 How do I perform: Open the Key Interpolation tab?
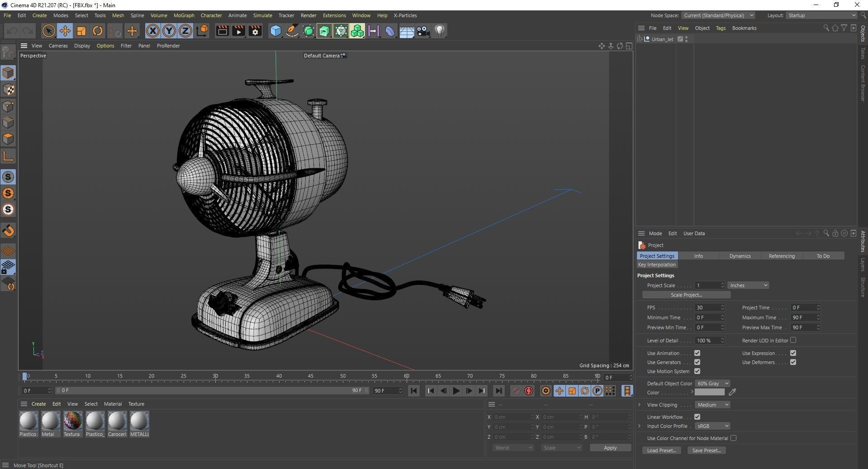(657, 265)
